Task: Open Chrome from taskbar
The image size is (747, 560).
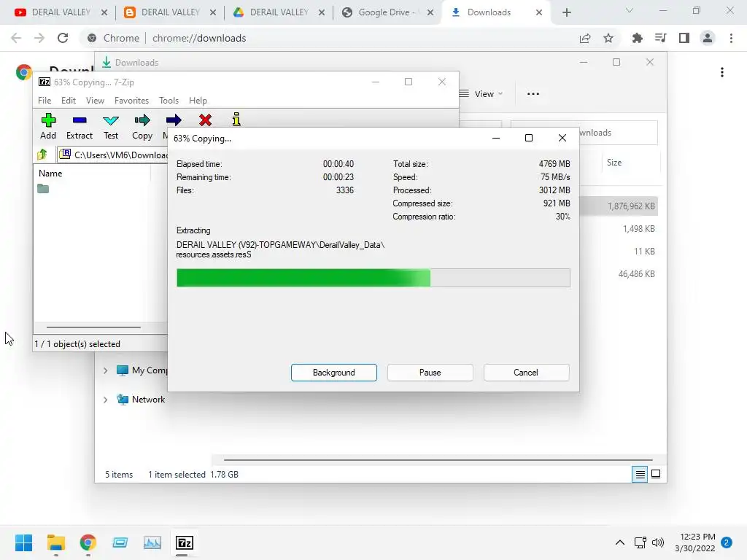Action: click(88, 542)
